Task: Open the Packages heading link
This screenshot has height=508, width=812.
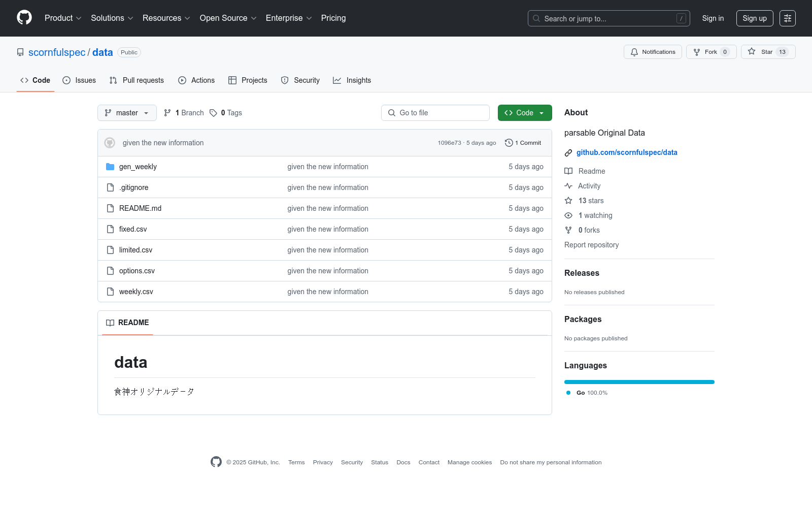Action: [583, 319]
